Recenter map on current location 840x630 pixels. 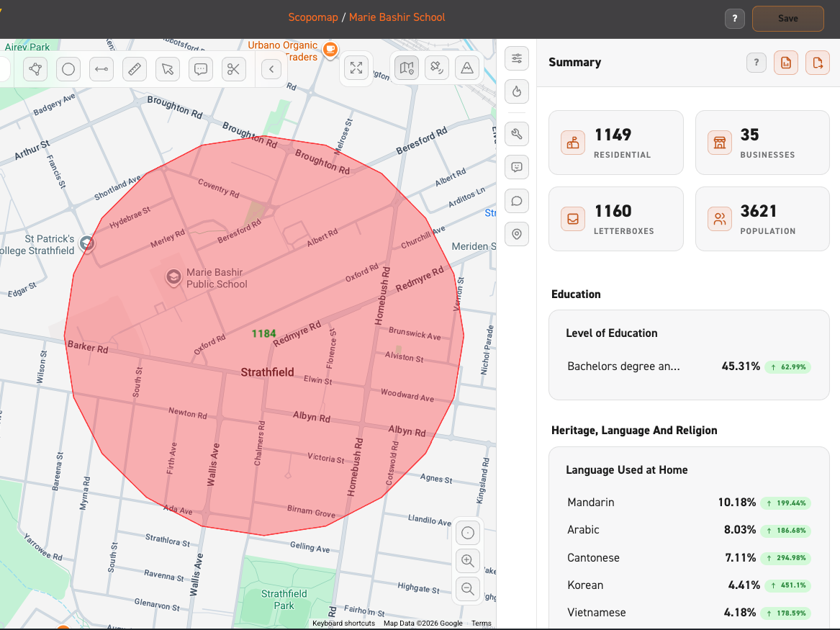(x=468, y=533)
